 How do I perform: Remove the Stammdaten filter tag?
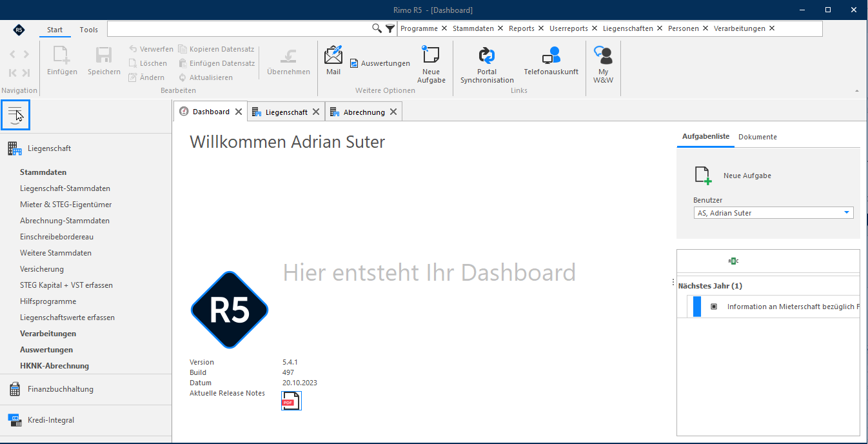(x=500, y=28)
